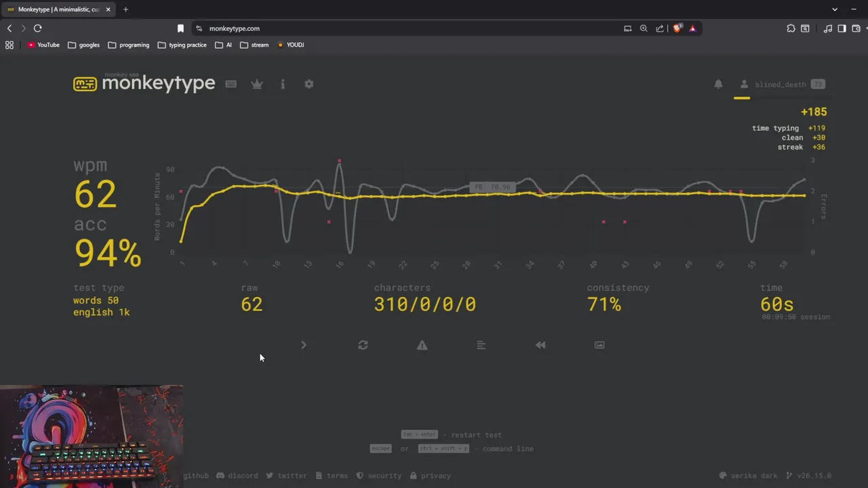Toggle the browser sidebar panel
Viewport: 868px width, 488px height.
[x=842, y=28]
